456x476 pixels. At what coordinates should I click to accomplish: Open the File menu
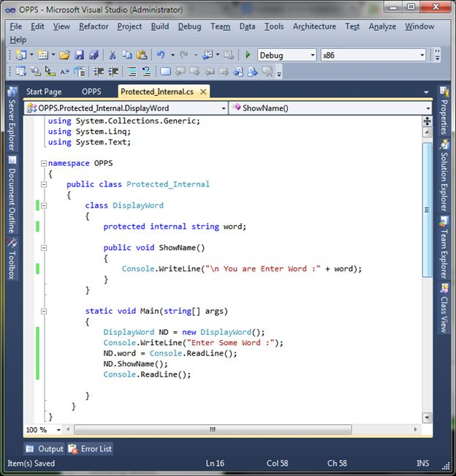pos(16,26)
